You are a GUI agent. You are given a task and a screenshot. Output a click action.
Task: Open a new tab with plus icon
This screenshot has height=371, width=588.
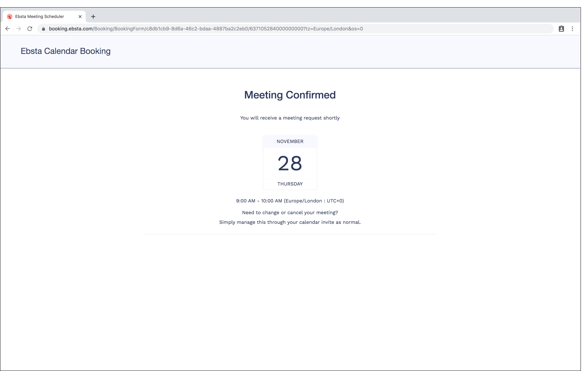click(x=93, y=17)
